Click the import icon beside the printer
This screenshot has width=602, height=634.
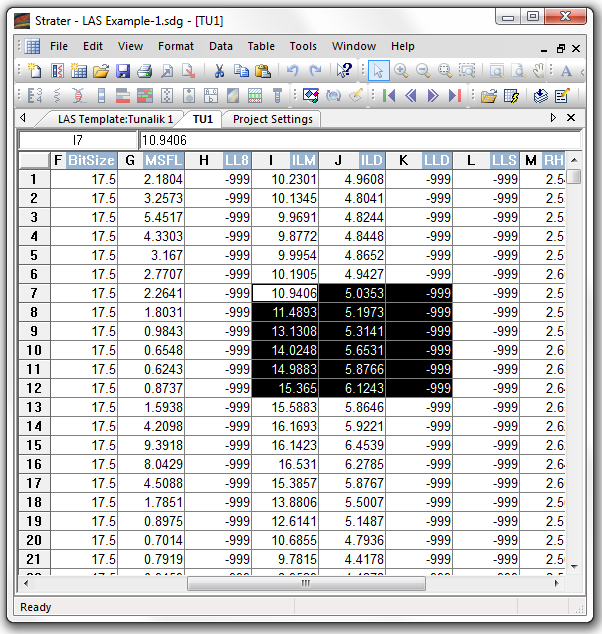167,71
